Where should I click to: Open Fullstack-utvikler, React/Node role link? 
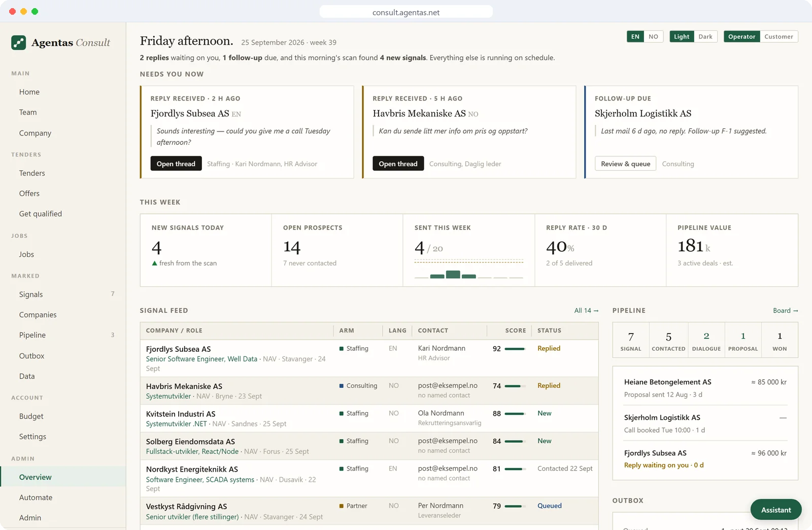point(192,451)
